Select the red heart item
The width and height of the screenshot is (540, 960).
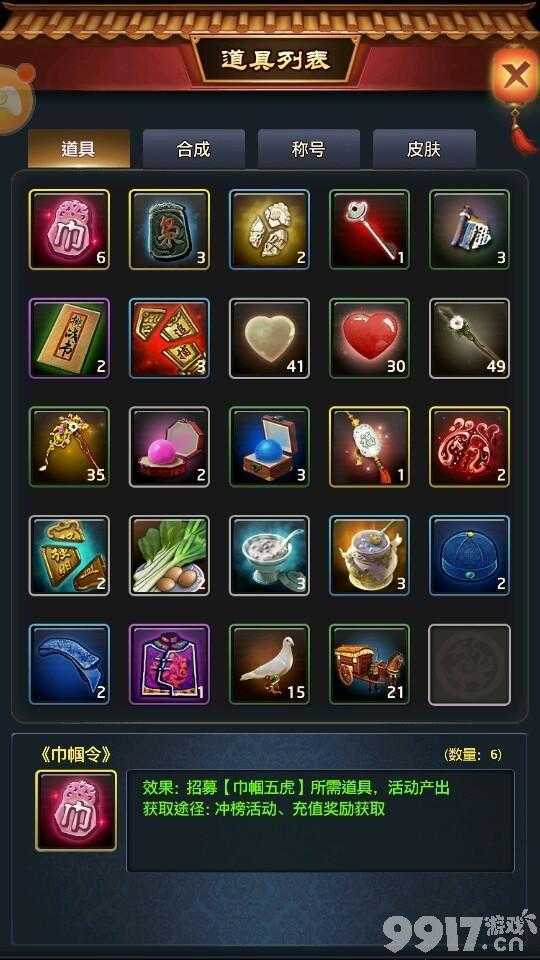370,338
